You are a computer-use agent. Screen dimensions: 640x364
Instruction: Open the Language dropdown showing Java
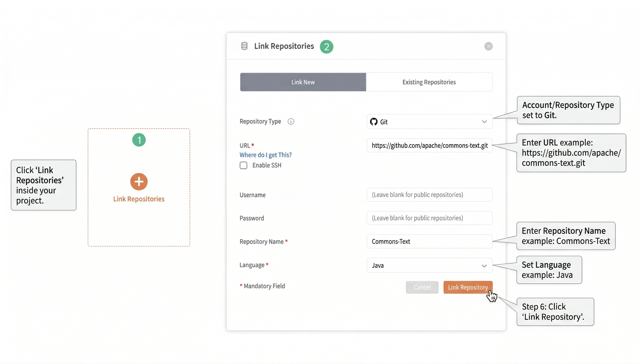coord(429,265)
